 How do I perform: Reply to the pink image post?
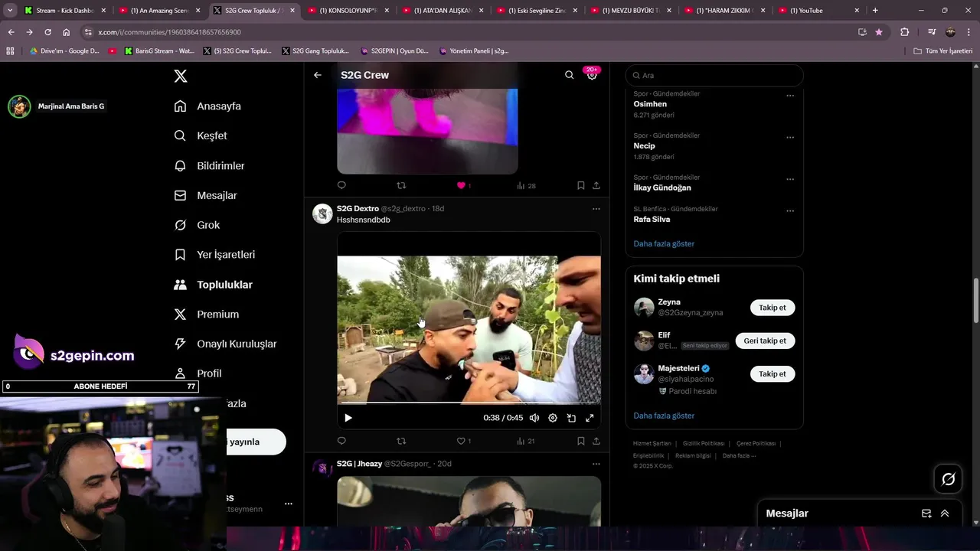(341, 185)
